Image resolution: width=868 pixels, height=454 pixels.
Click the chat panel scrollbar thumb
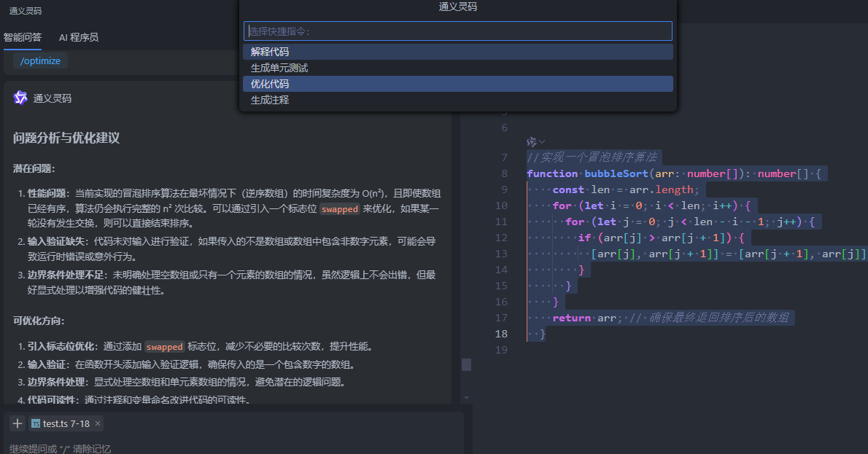(466, 364)
